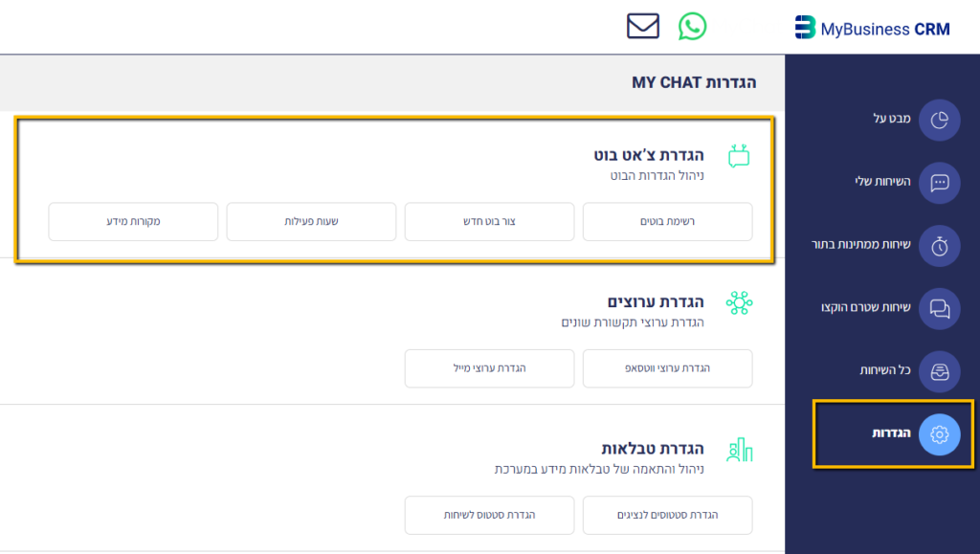Image resolution: width=980 pixels, height=554 pixels.
Task: Open the שעות פעילות settings
Action: pos(311,222)
